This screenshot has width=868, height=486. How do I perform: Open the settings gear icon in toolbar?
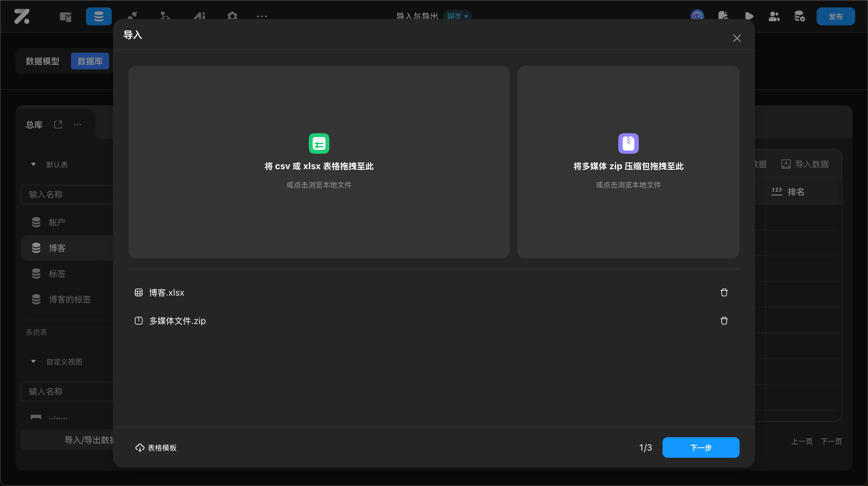pos(232,16)
